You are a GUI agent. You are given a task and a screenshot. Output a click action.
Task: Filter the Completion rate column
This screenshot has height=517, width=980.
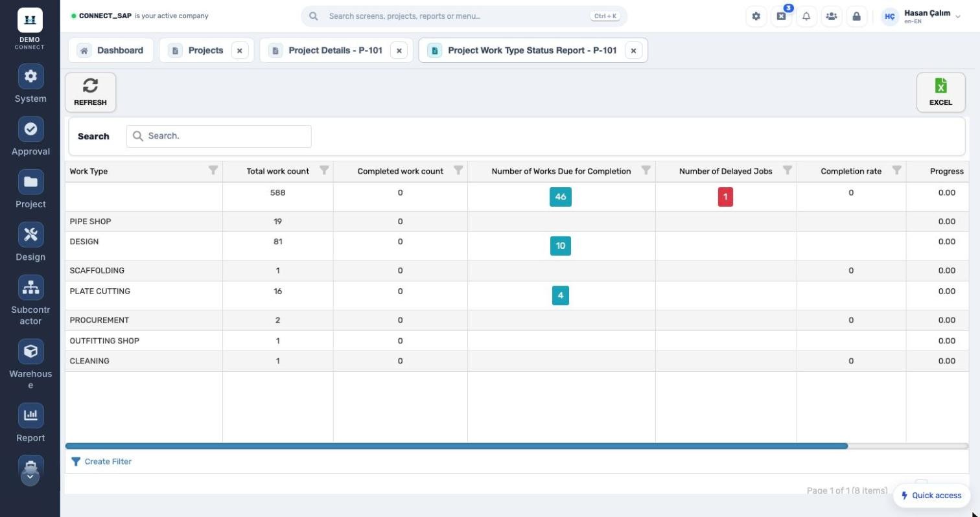tap(896, 170)
